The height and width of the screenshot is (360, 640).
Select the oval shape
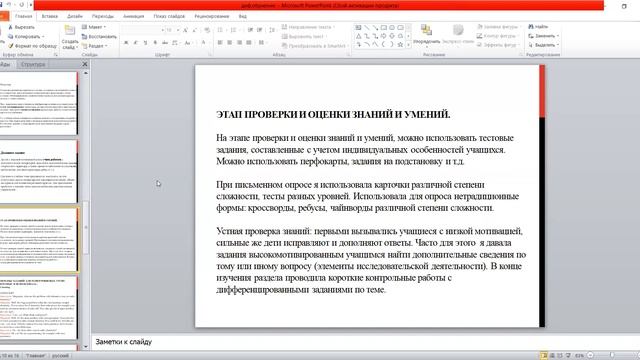(392, 27)
